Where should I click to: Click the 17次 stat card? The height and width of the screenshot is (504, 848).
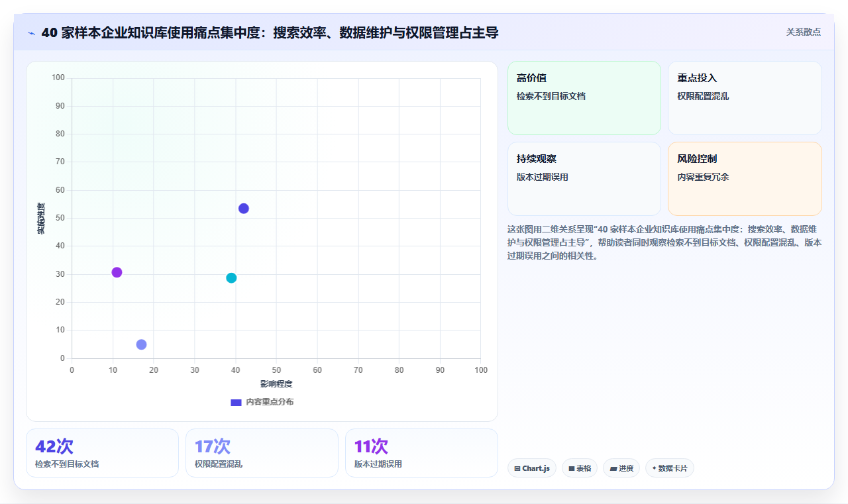pyautogui.click(x=262, y=453)
